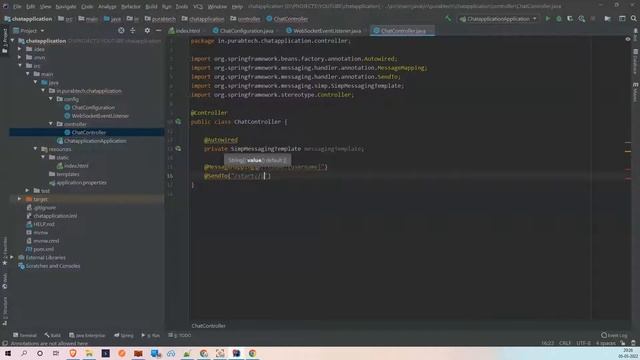Open the Navigate menu
This screenshot has width=640, height=360.
point(66,7)
